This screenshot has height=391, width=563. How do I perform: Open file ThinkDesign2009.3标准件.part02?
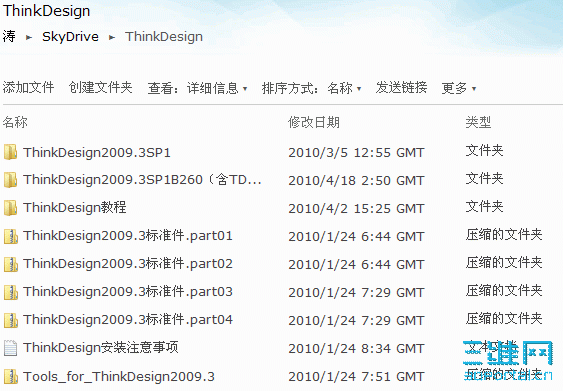(x=128, y=264)
